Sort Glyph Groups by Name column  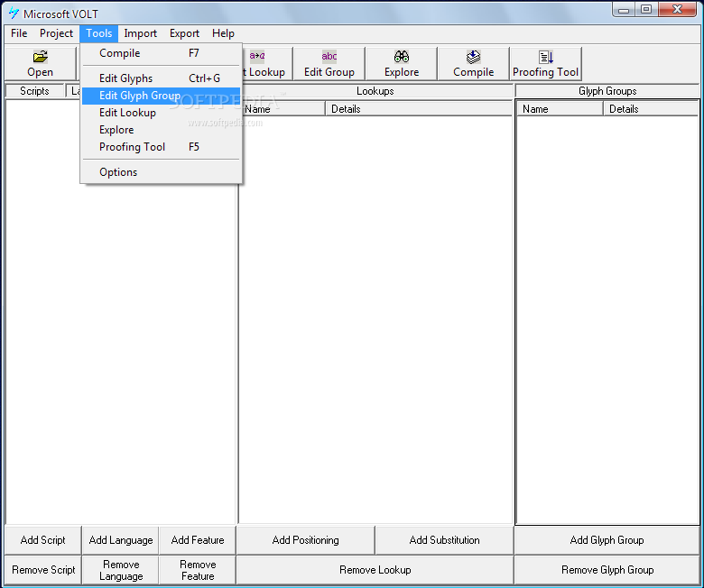(x=560, y=109)
